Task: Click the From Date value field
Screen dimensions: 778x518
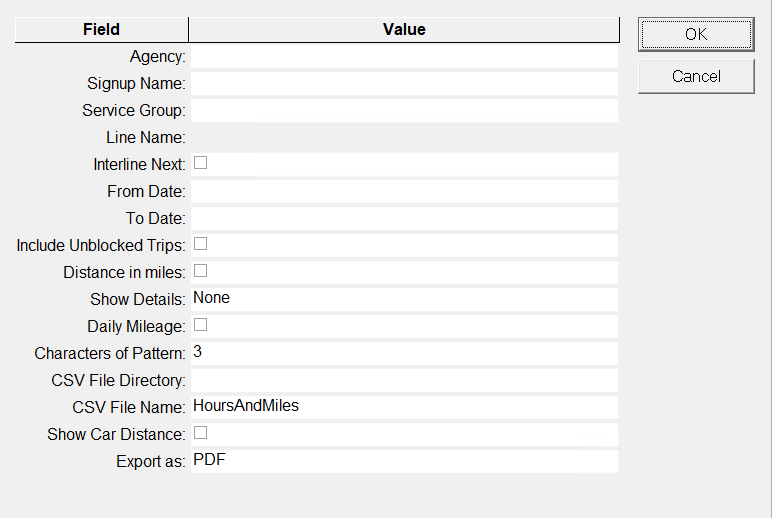Action: click(x=404, y=191)
